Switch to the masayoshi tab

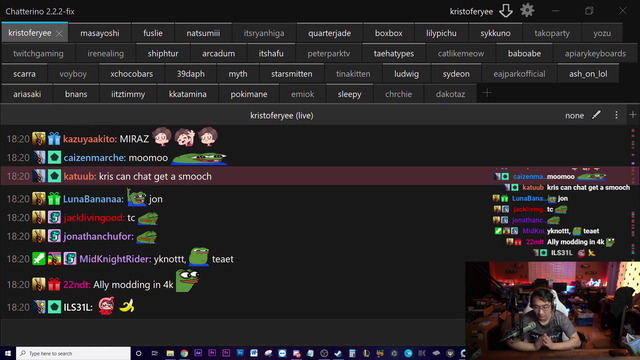tap(100, 33)
